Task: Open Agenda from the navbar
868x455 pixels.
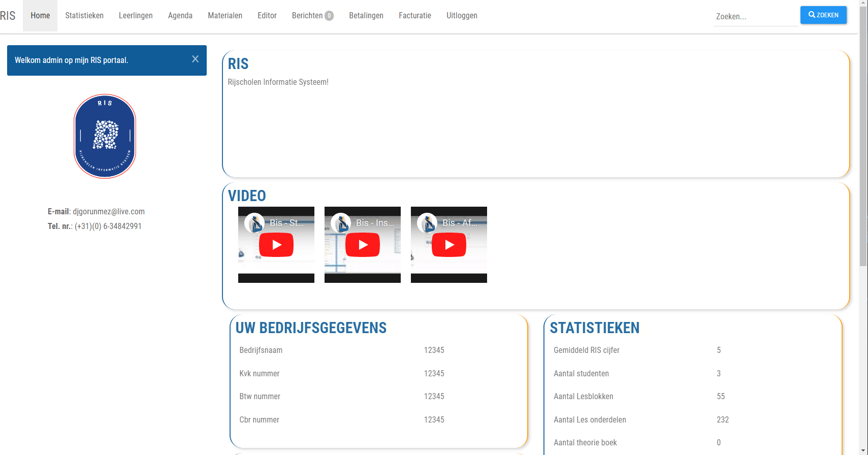Action: 180,16
